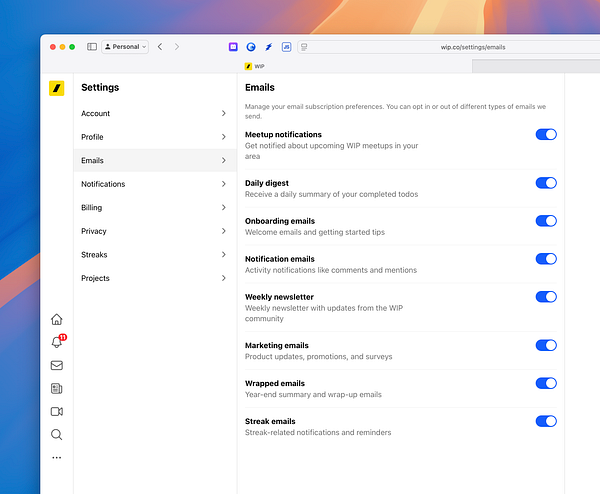600x494 pixels.
Task: Click the chevron on Projects row
Action: pos(224,278)
